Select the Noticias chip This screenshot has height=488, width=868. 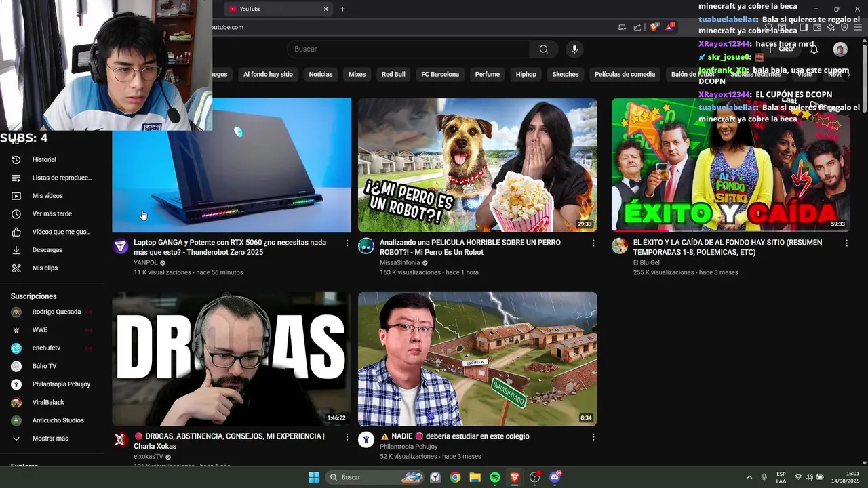(x=321, y=75)
